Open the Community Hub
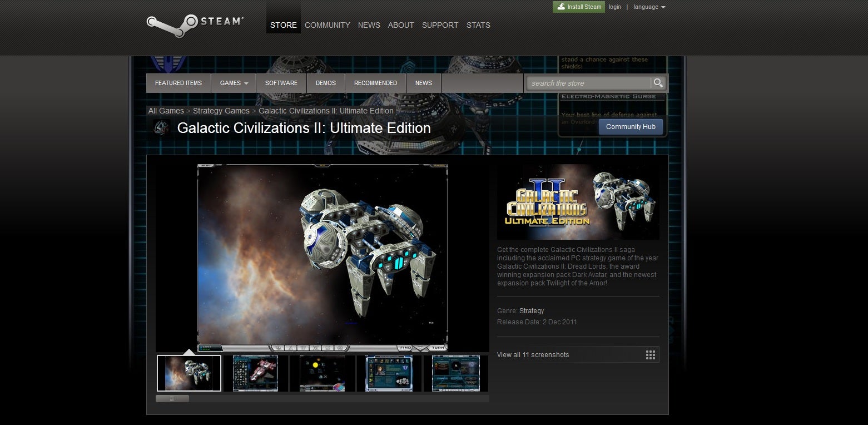 [631, 127]
